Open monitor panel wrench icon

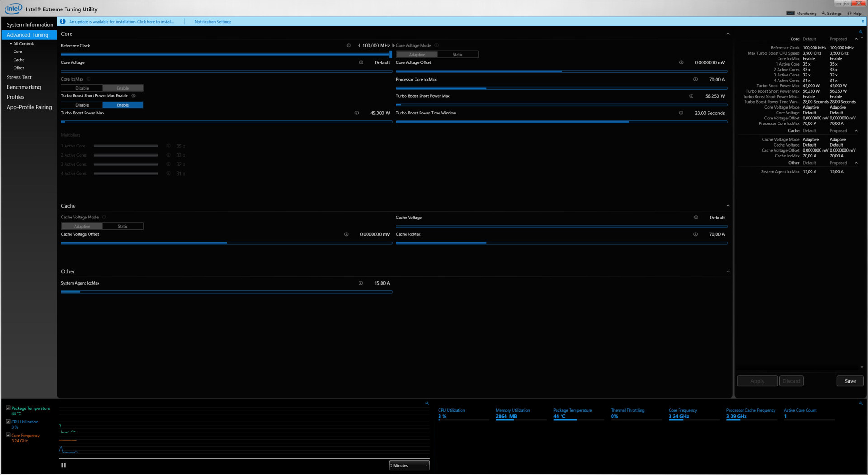861,403
